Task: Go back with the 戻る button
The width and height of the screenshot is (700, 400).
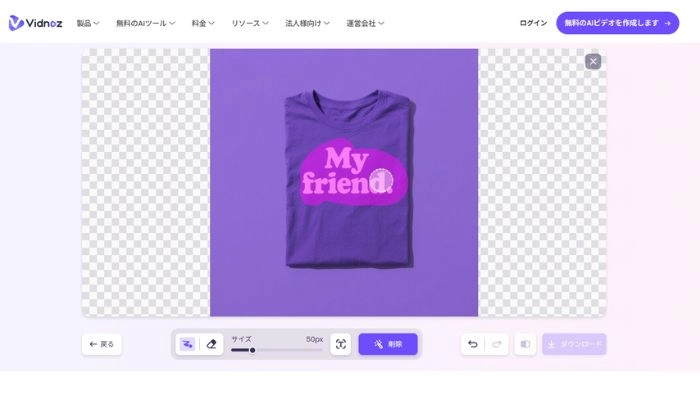Action: coord(102,344)
